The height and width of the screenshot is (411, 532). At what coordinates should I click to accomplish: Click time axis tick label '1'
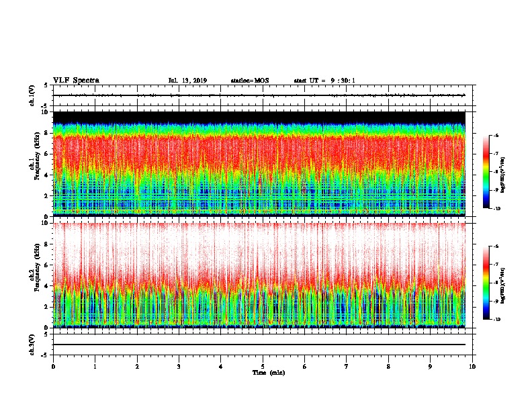click(95, 367)
